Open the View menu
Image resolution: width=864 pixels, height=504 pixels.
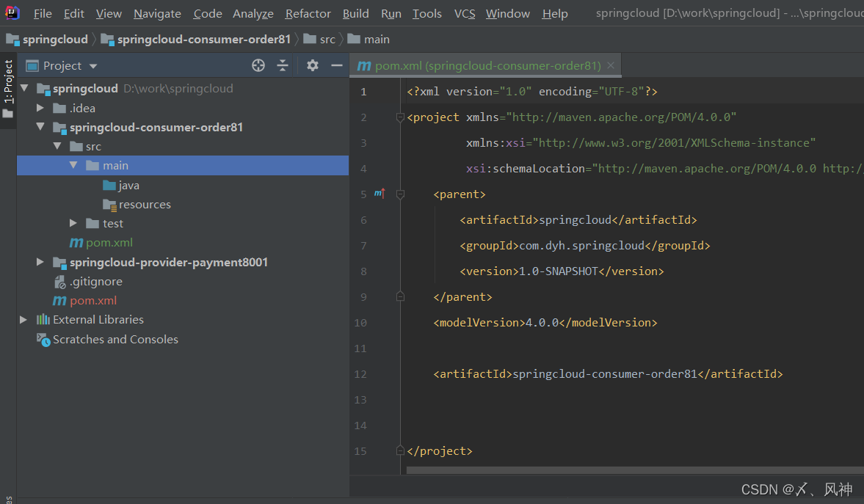[109, 13]
